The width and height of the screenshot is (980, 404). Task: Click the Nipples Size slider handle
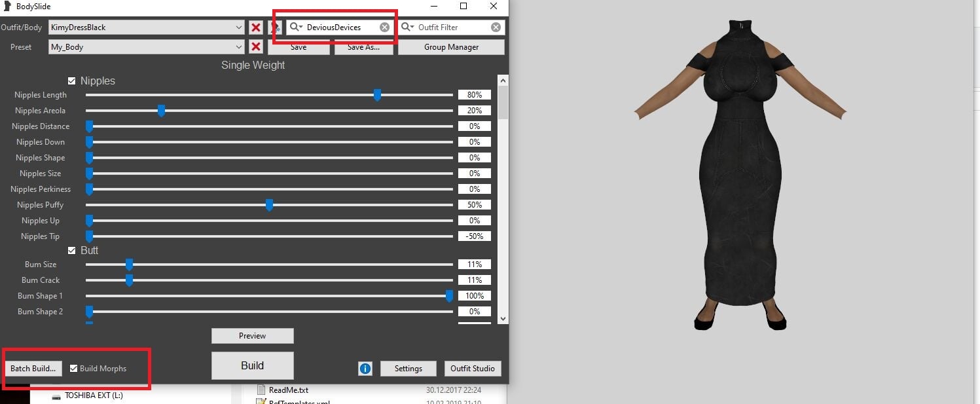point(89,174)
